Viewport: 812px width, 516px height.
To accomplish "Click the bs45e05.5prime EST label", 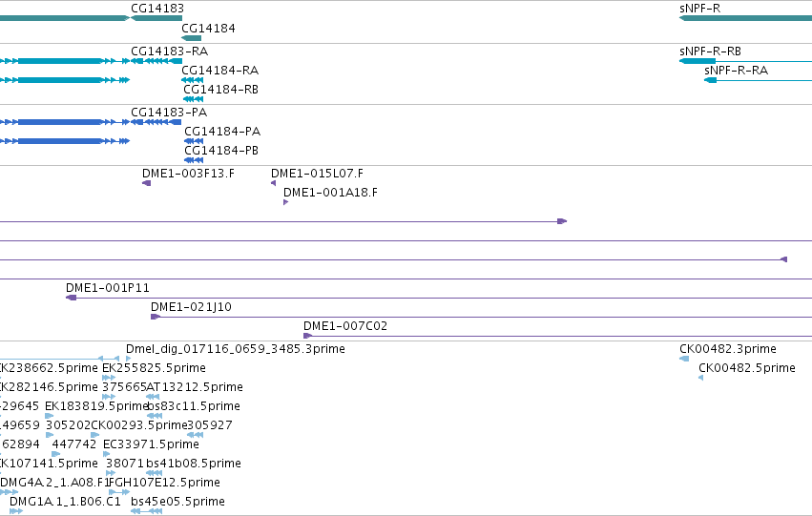I will (x=177, y=502).
